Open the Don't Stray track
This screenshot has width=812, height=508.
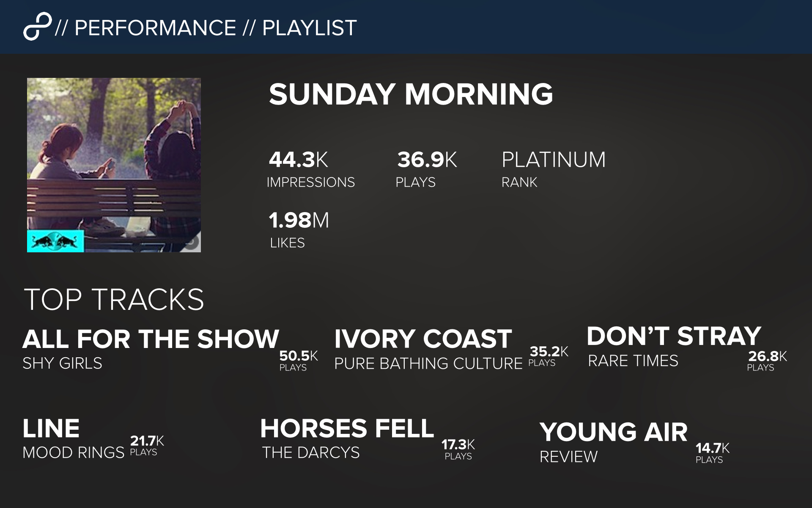[674, 336]
